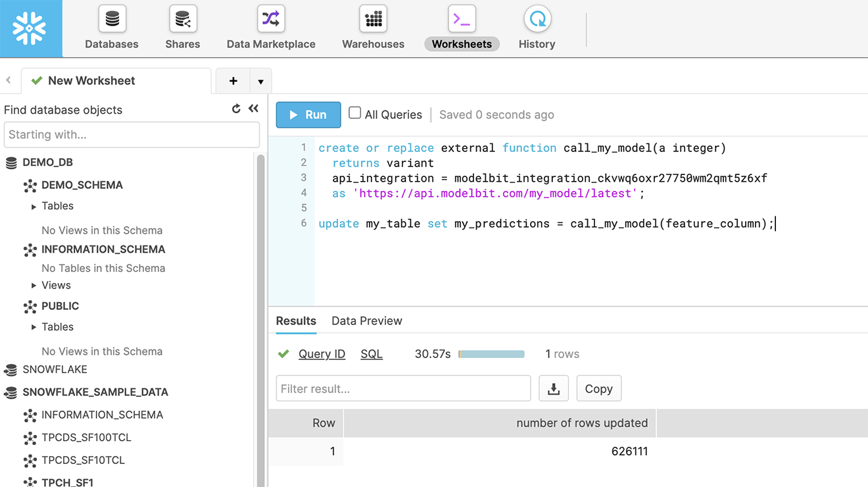The image size is (868, 487).
Task: Open the Shares page icon
Action: coord(183,20)
